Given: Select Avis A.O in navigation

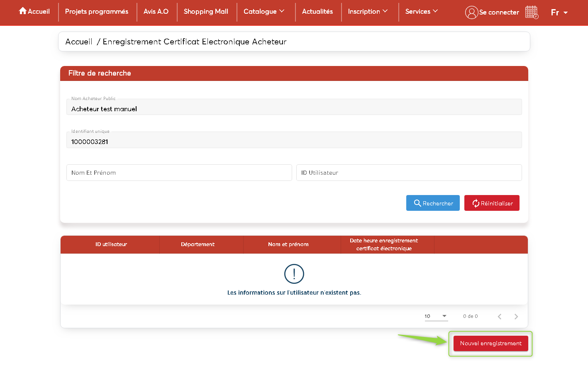Looking at the screenshot, I should click(x=156, y=11).
